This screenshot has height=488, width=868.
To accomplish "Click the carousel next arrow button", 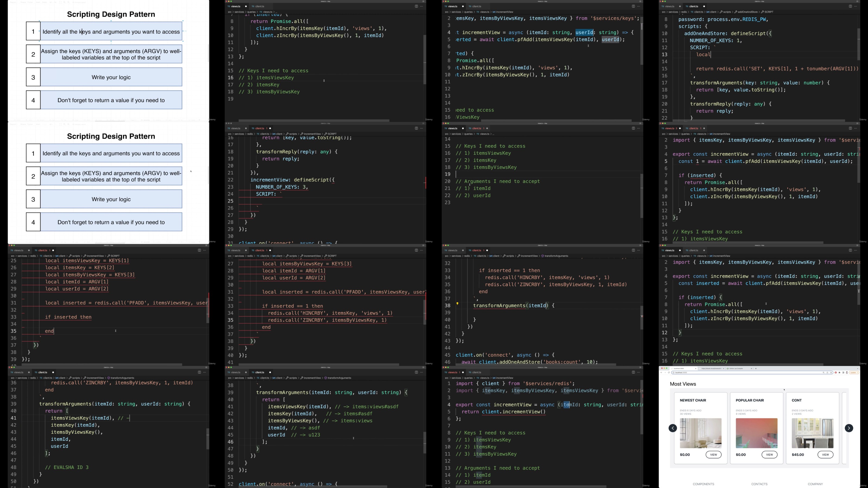I will pos(849,428).
